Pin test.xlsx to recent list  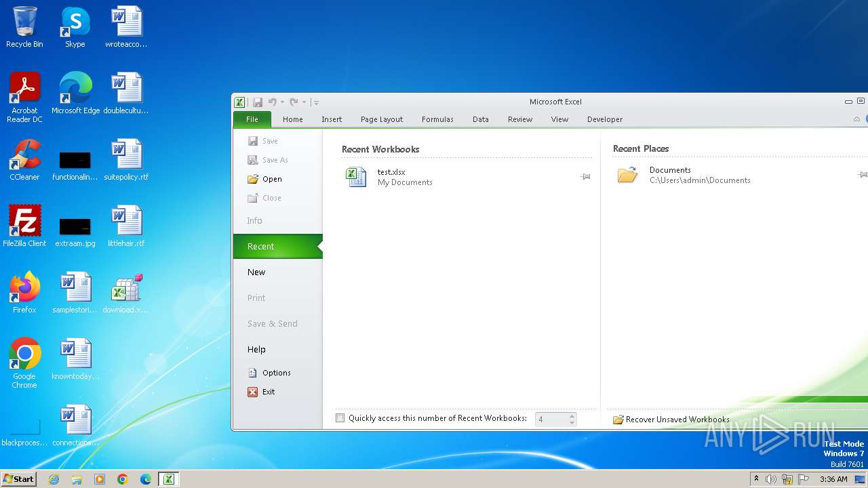[x=585, y=177]
